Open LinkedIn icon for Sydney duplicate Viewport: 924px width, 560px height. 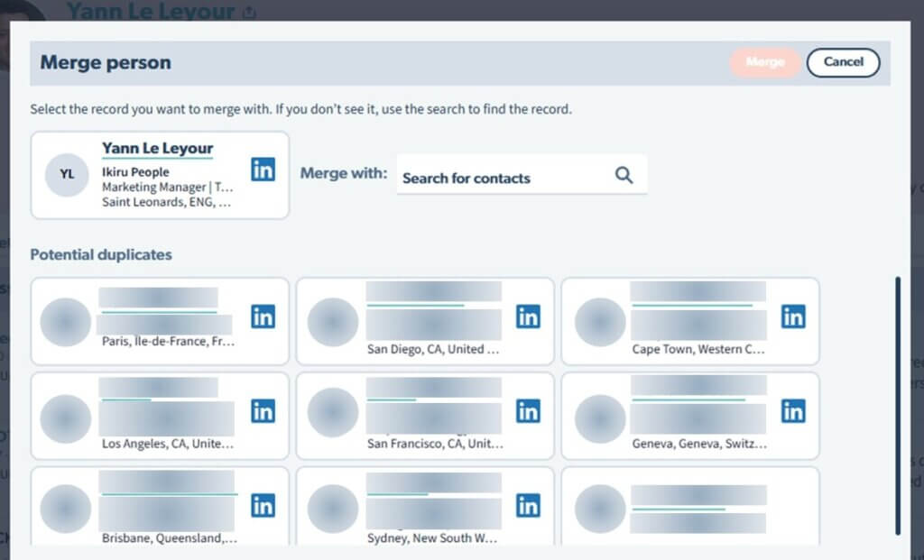point(528,505)
